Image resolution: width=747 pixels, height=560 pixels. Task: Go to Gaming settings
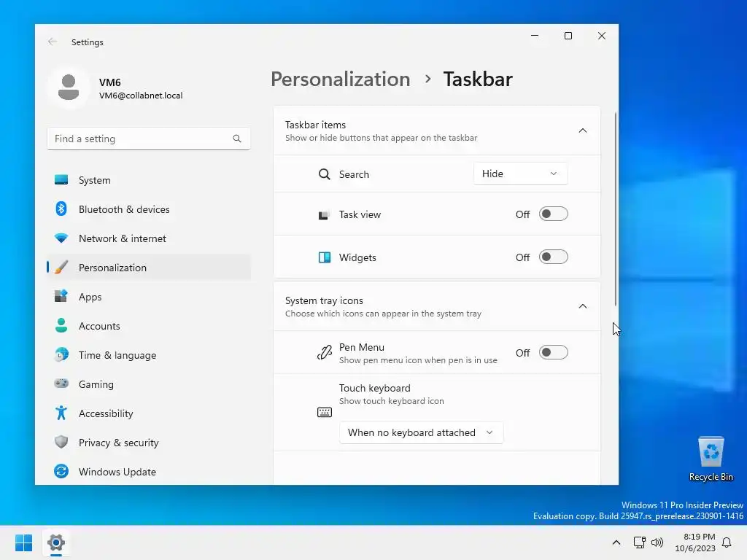(x=149, y=384)
